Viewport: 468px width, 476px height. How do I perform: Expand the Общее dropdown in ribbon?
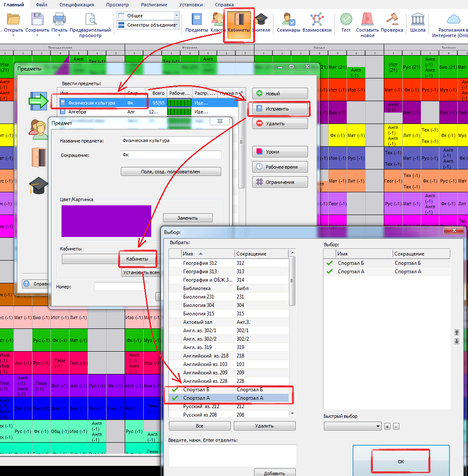tap(177, 16)
